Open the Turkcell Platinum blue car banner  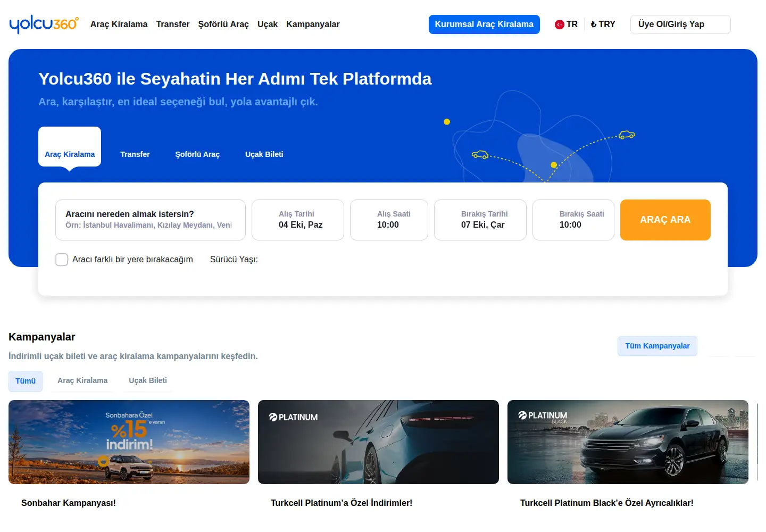point(378,442)
